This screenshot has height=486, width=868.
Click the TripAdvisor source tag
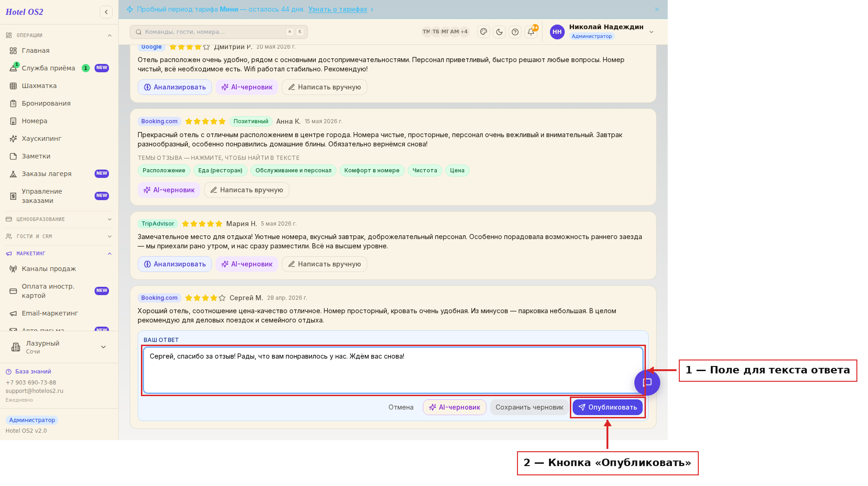[158, 224]
